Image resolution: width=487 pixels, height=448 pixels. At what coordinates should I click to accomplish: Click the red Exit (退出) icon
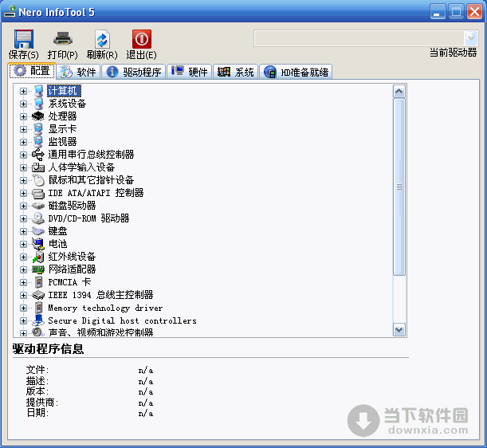click(x=142, y=39)
